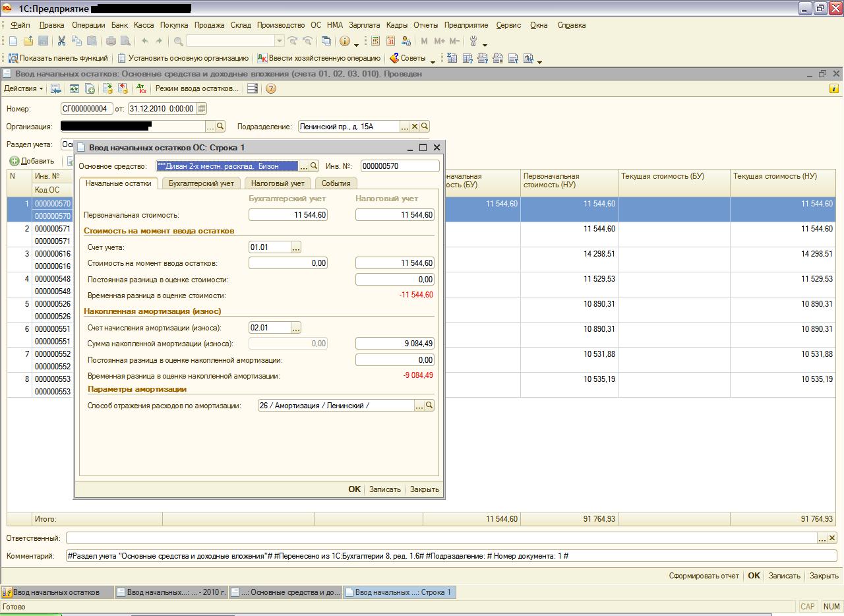Open the Зарплата menu
Image resolution: width=844 pixels, height=616 pixels.
coord(364,25)
